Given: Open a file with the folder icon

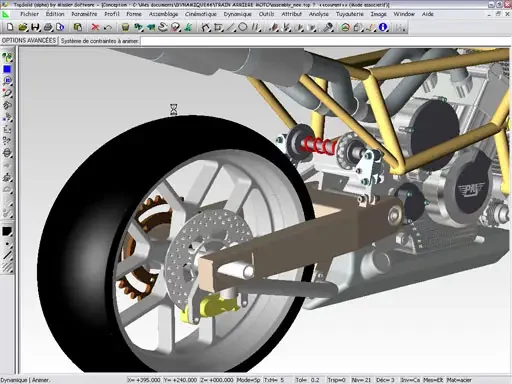Looking at the screenshot, I should [23, 27].
